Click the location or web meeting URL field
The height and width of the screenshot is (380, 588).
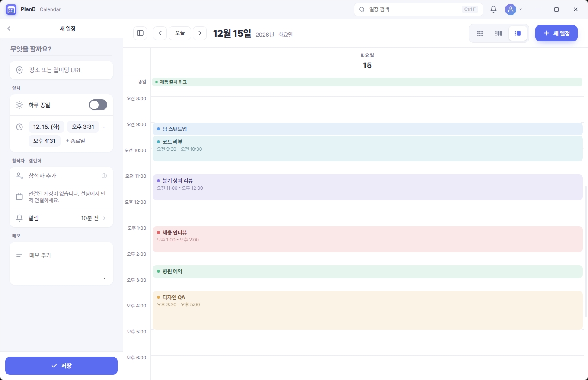tap(61, 70)
